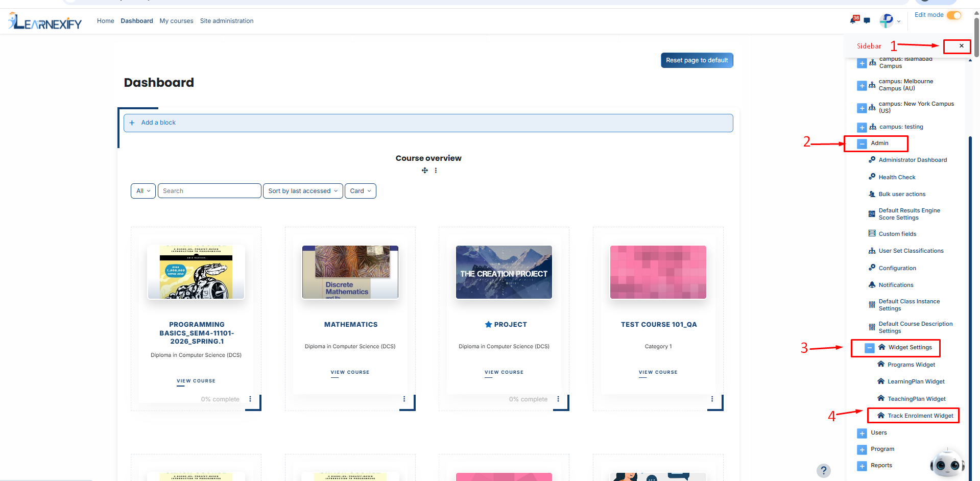Open actions menu on Test Course 101_QA card

pos(712,399)
